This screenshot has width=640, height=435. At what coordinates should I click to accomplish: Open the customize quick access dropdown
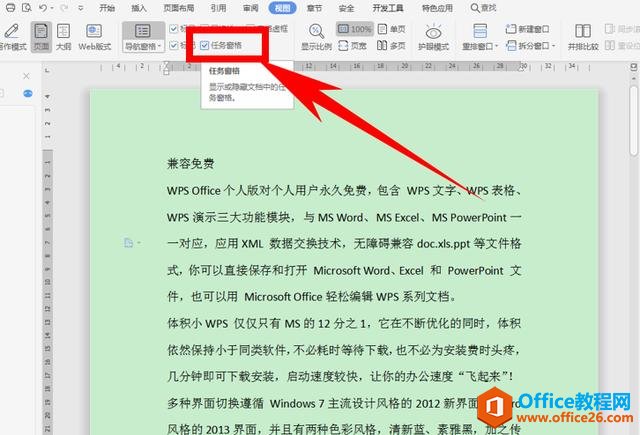[x=80, y=8]
